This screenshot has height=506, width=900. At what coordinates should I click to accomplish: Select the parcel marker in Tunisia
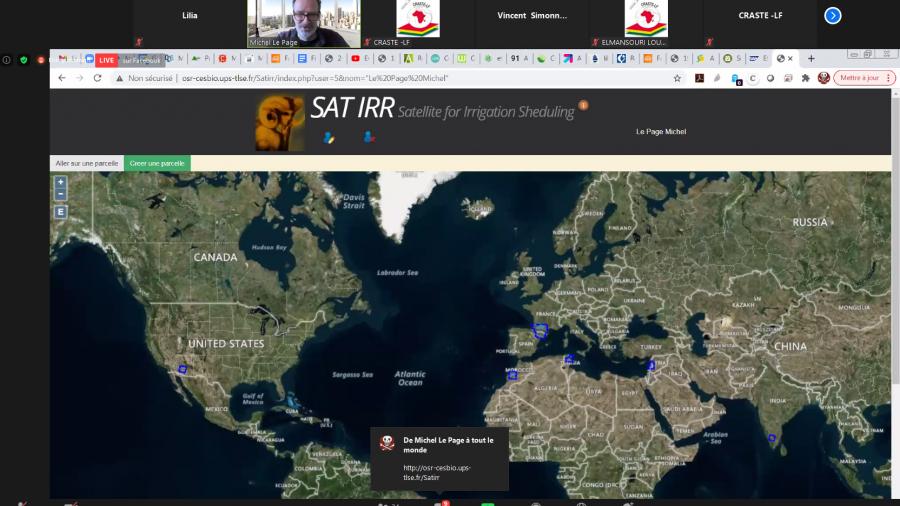tap(569, 359)
